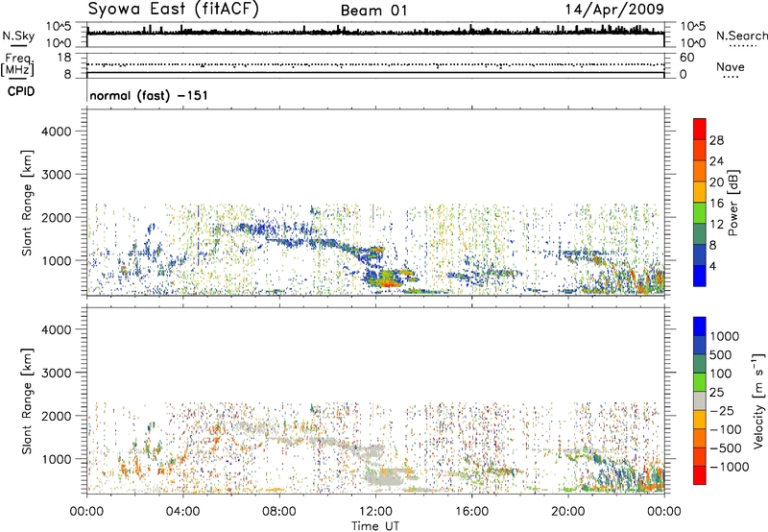
Task: Pick the blue top segment of velocity colorbar
Action: (700, 326)
